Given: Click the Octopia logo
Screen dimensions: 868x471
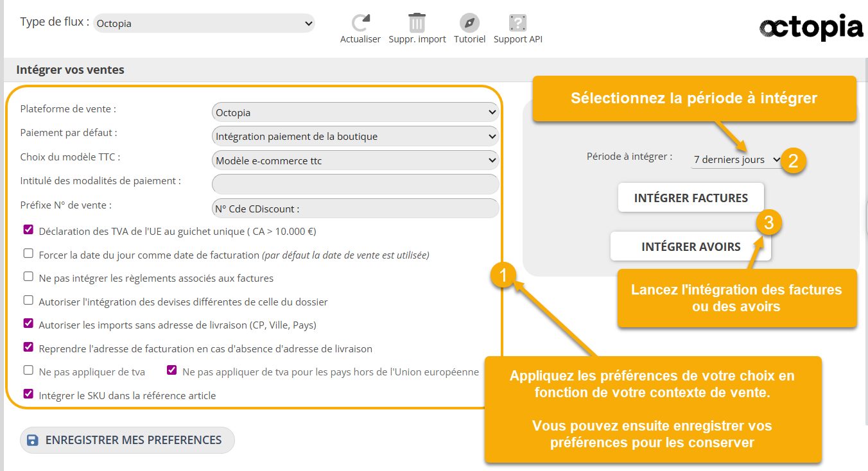Looking at the screenshot, I should coord(811,28).
